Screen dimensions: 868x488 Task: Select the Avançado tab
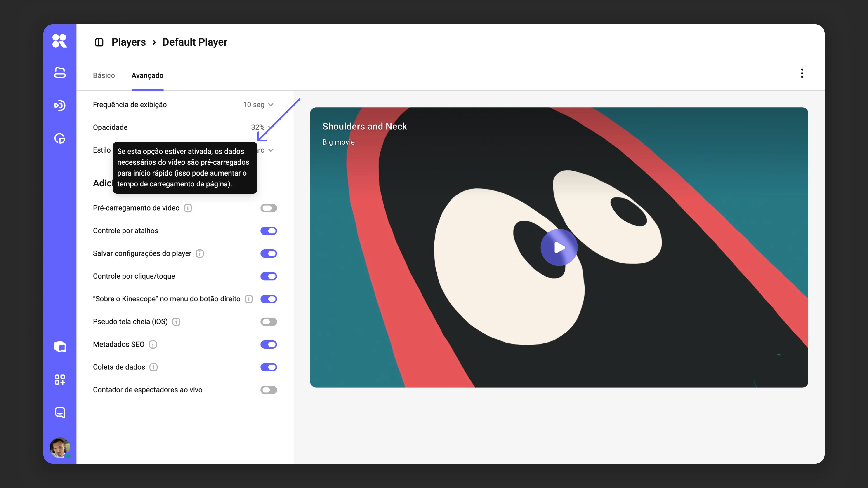pos(147,75)
